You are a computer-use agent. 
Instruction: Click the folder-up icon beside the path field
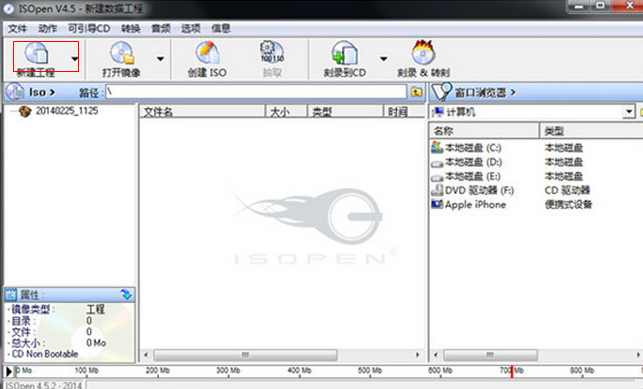tap(417, 92)
